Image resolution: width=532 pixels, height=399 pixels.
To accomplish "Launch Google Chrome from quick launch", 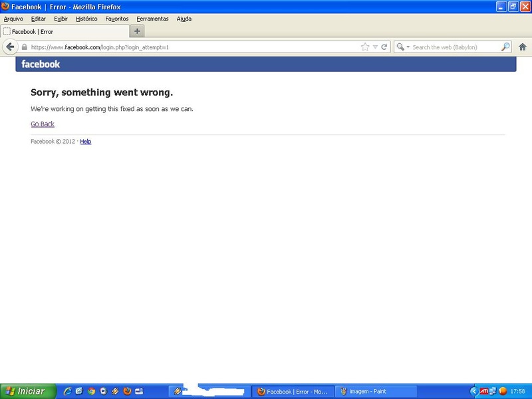I will [91, 391].
